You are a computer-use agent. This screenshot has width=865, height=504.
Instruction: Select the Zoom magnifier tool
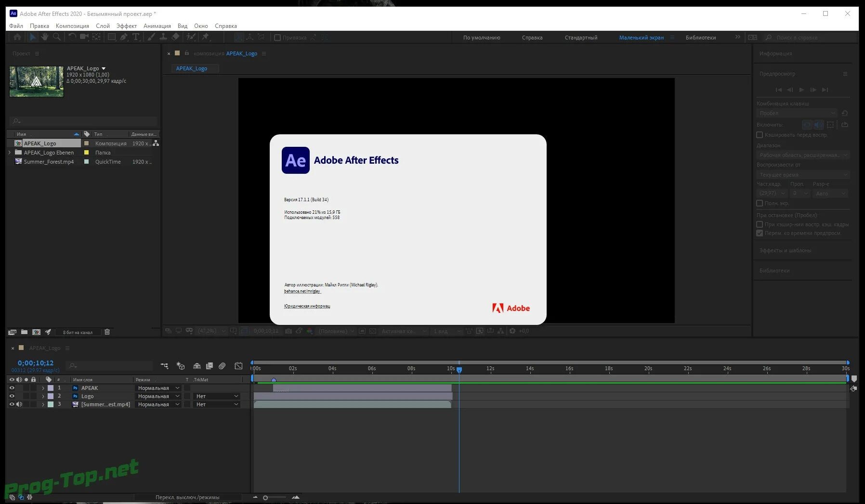pos(57,37)
